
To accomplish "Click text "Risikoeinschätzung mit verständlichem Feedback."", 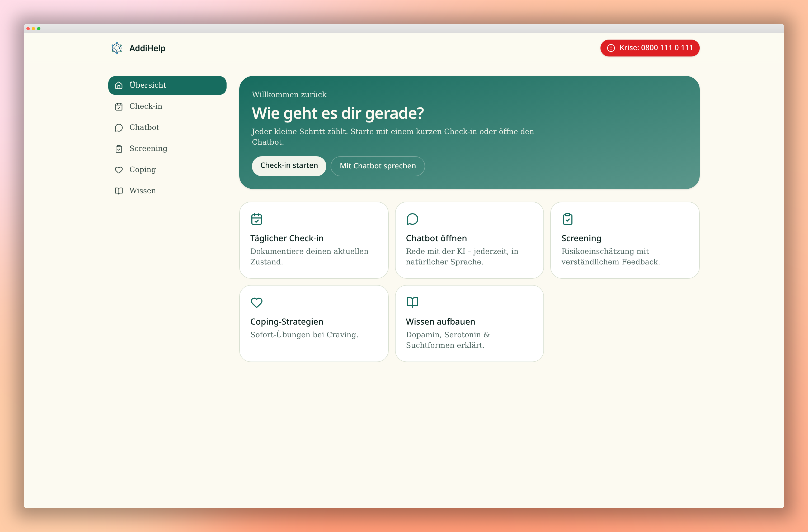I will tap(611, 256).
